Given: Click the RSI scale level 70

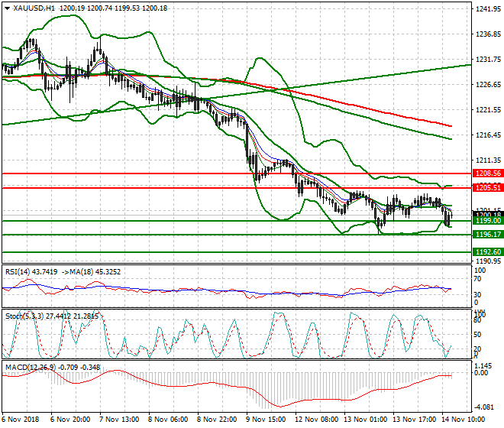Looking at the screenshot, I should coord(477,279).
